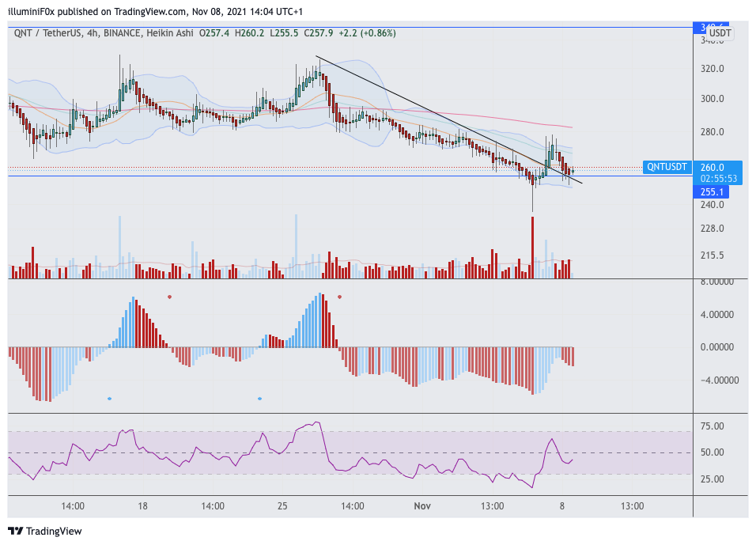Click the 215.5 price axis label
This screenshot has width=756, height=545.
[x=713, y=255]
